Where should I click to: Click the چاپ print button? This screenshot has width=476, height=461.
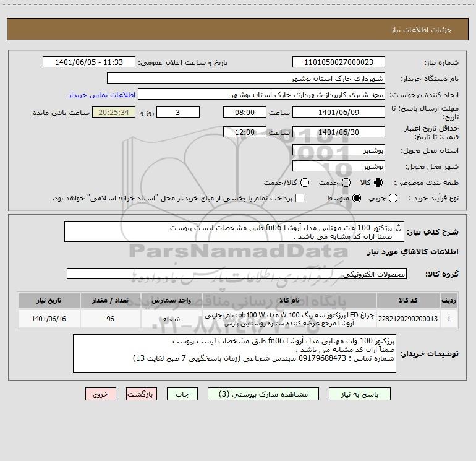click(x=182, y=394)
